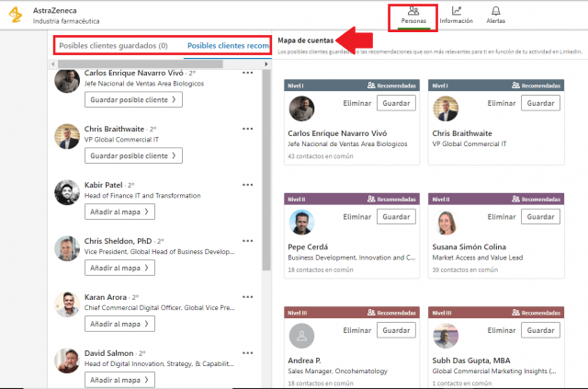Screen dimensions: 588x389
Task: Click Subh Das Gupta card avatar
Action: [446, 336]
